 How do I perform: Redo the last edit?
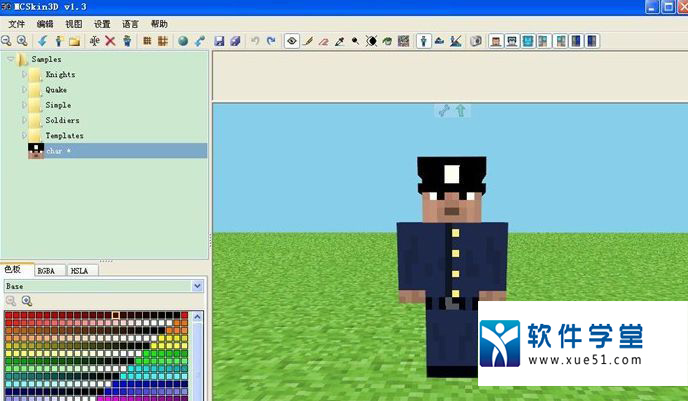[272, 41]
